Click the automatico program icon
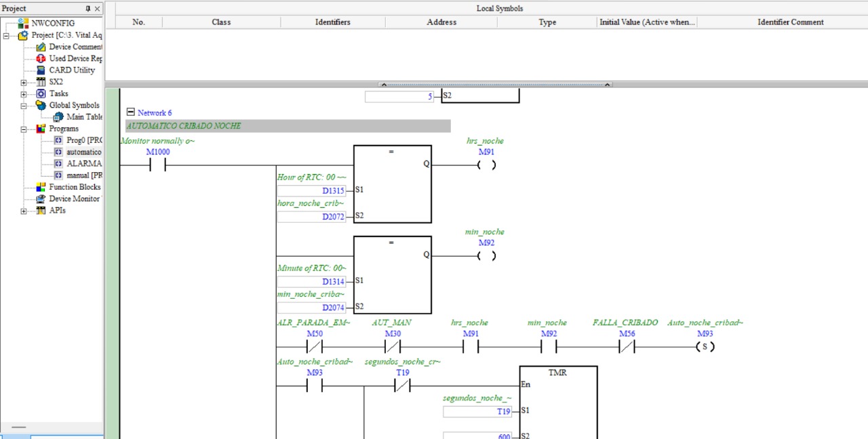This screenshot has width=868, height=439. click(58, 152)
